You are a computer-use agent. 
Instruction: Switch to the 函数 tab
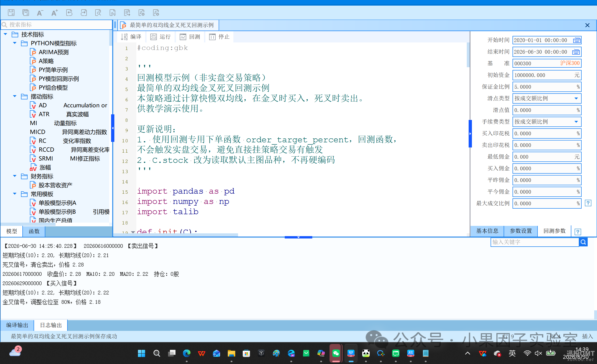34,231
